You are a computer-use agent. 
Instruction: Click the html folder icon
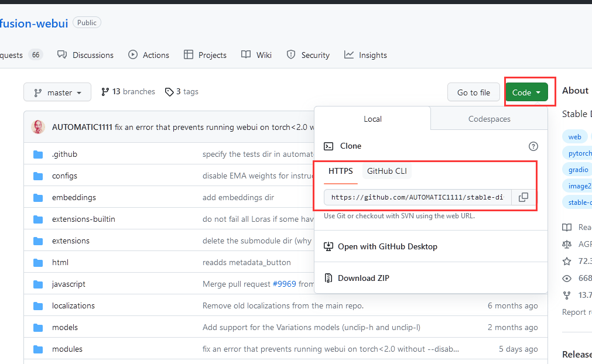tap(37, 263)
